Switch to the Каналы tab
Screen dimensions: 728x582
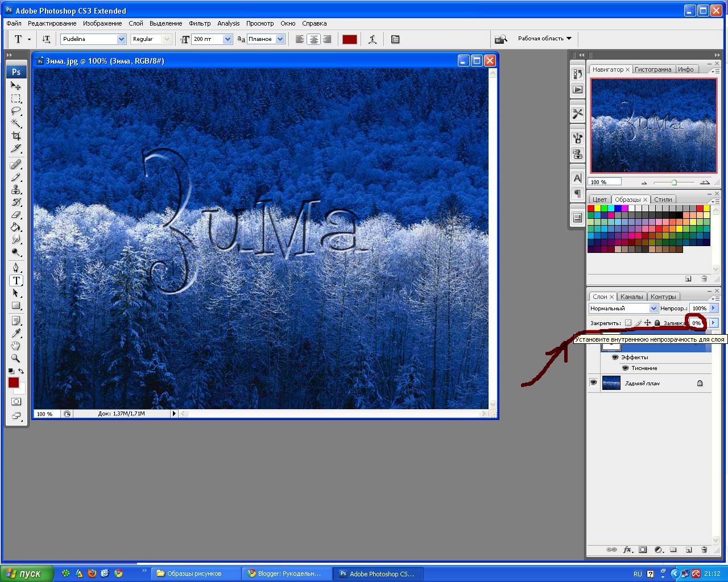[x=631, y=297]
